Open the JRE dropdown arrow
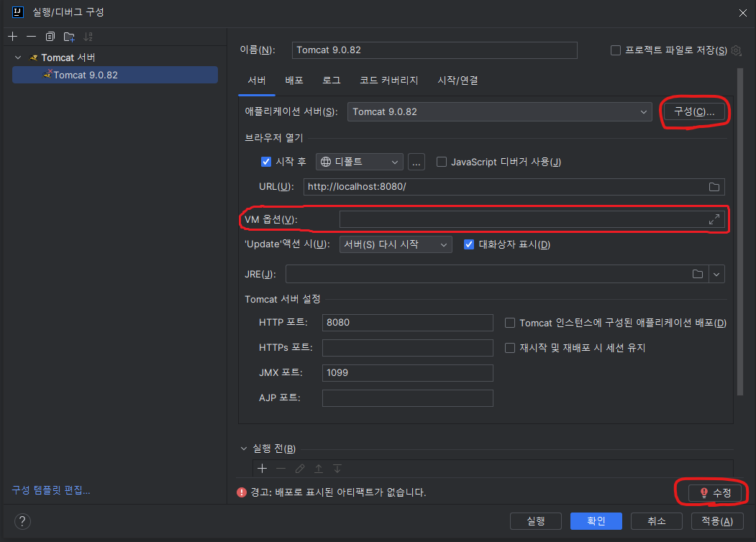756x542 pixels. tap(716, 274)
